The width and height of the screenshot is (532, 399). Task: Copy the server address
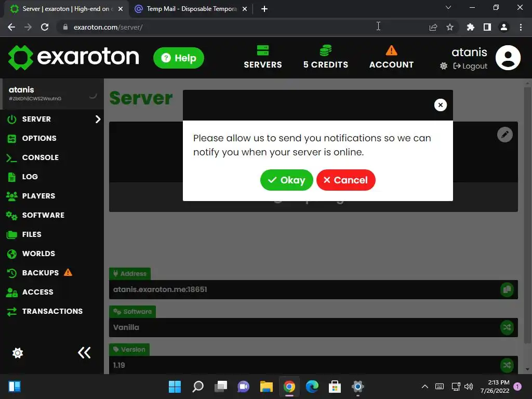tap(507, 289)
